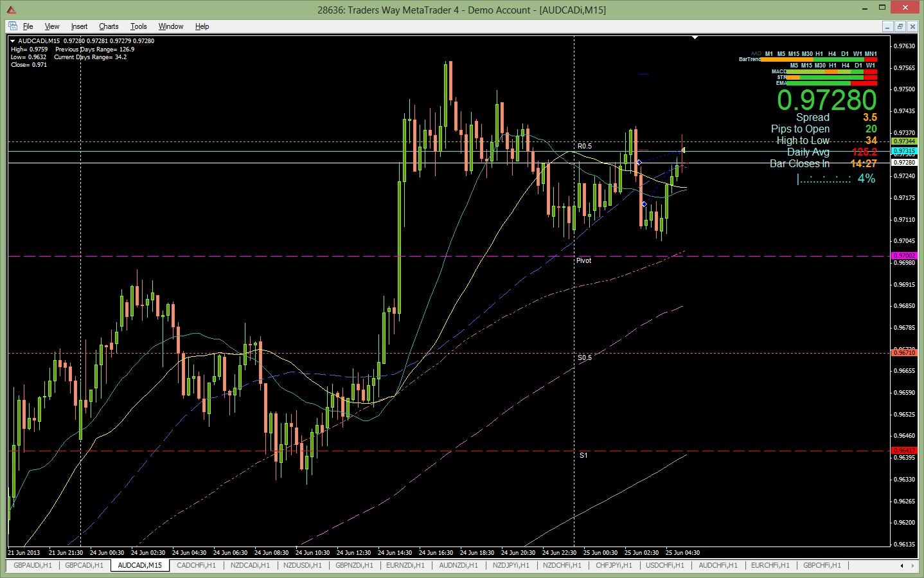This screenshot has width=924, height=578.
Task: Click the chart shift triangle marker at top
Action: (695, 37)
